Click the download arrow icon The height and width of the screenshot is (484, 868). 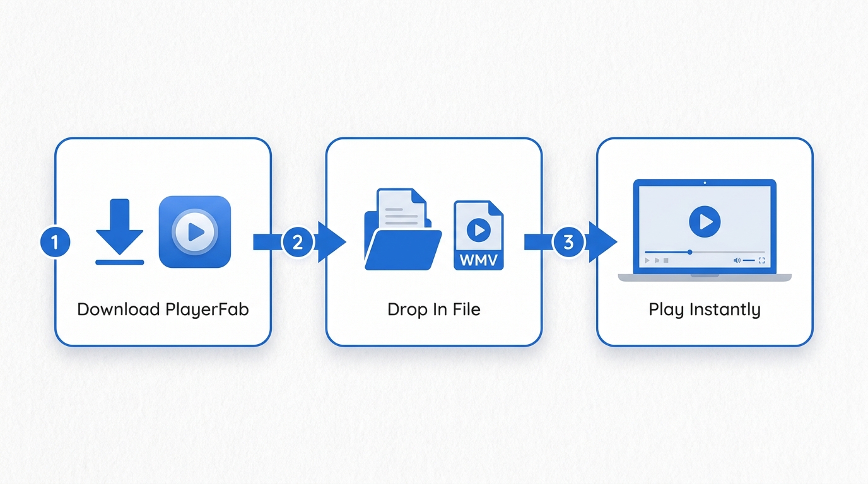tap(120, 231)
